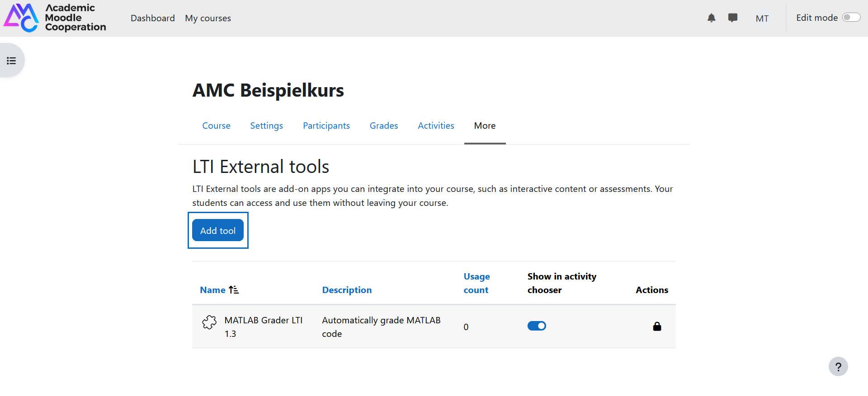Open the messaging drawer speech-bubble icon

coord(733,18)
